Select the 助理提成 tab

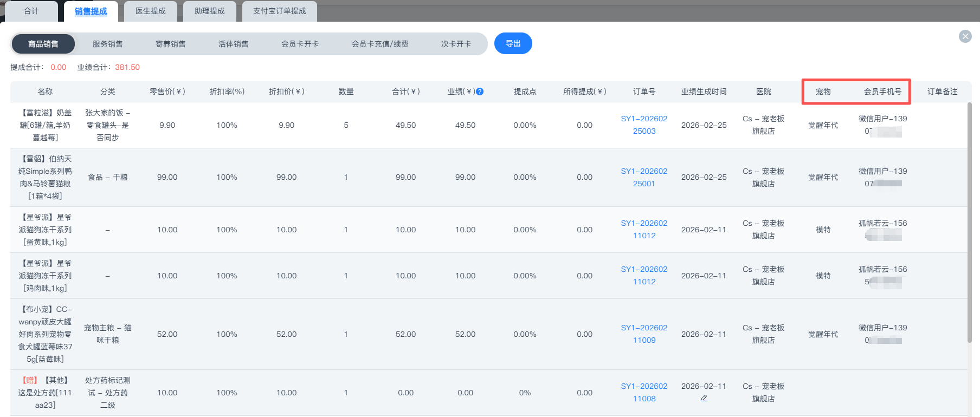[x=210, y=11]
